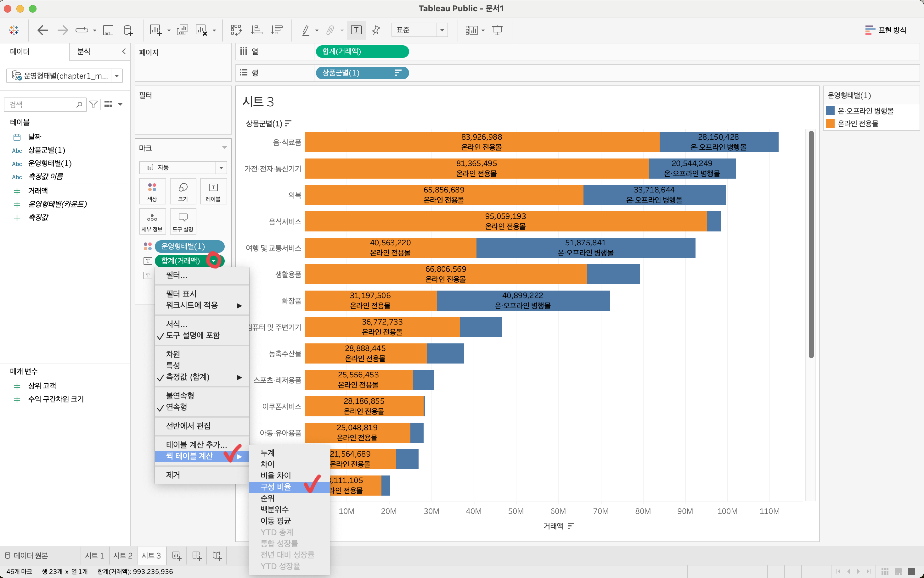Viewport: 924px width, 578px height.
Task: Switch to the 시트 2 sheet tab
Action: click(x=123, y=555)
